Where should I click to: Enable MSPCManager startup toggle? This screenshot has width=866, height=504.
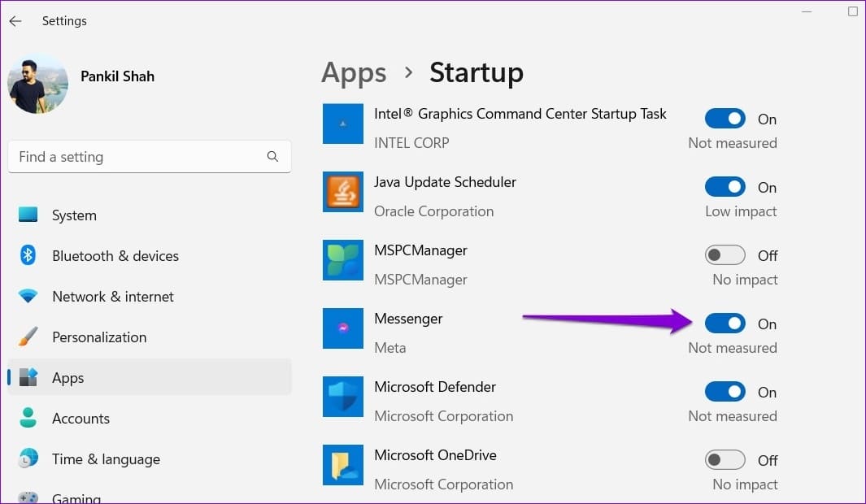pos(725,255)
